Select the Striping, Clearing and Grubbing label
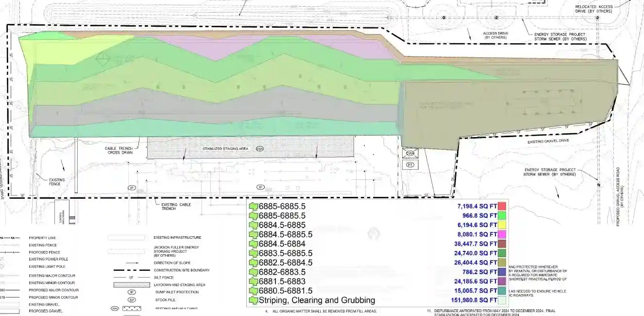 pyautogui.click(x=317, y=300)
